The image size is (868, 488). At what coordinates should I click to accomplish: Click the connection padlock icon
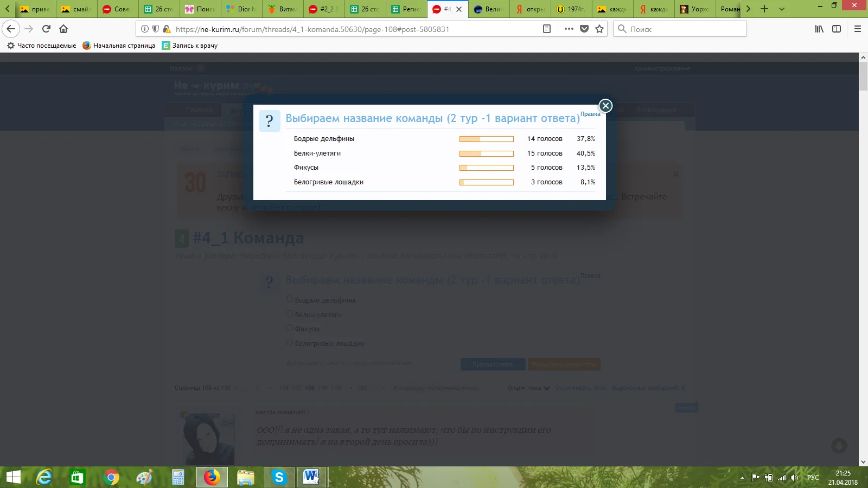167,29
